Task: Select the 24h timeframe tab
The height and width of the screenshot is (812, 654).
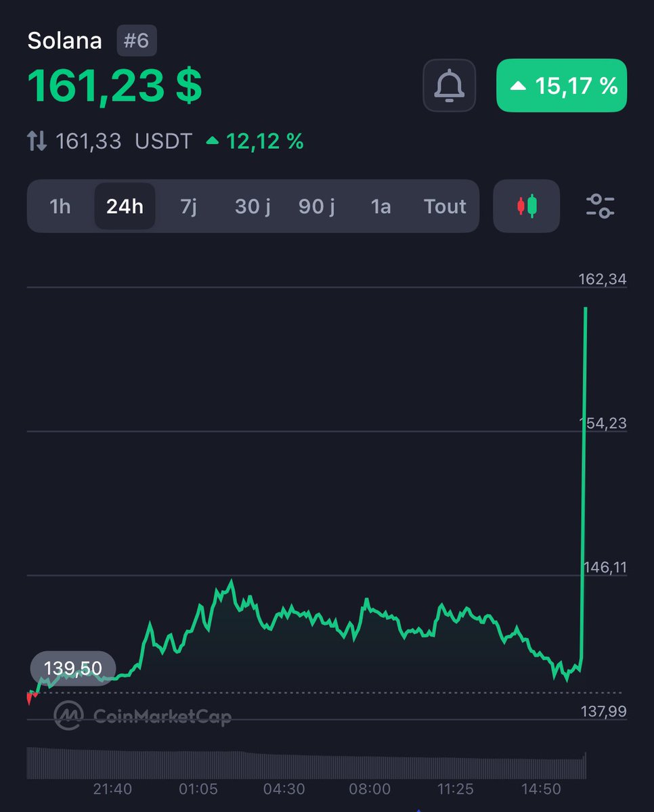Action: coord(125,206)
